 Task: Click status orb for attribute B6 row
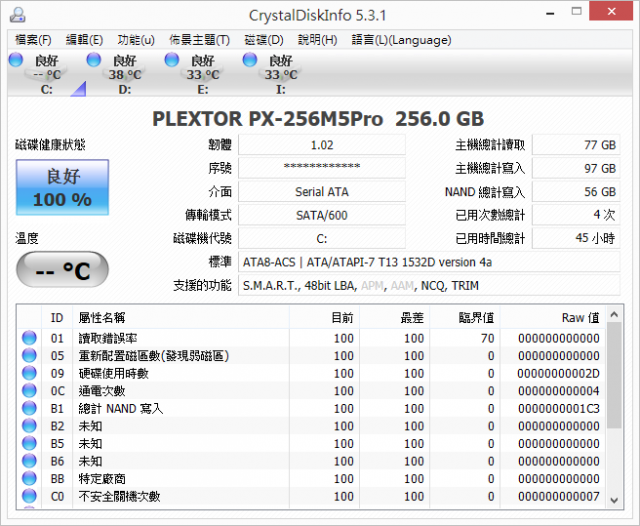(x=29, y=461)
